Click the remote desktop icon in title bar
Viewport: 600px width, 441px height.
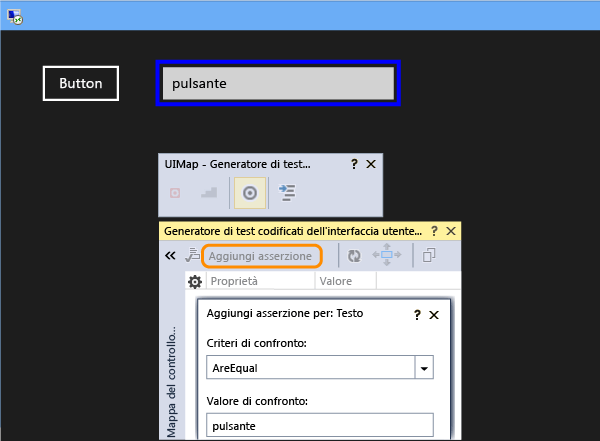15,16
